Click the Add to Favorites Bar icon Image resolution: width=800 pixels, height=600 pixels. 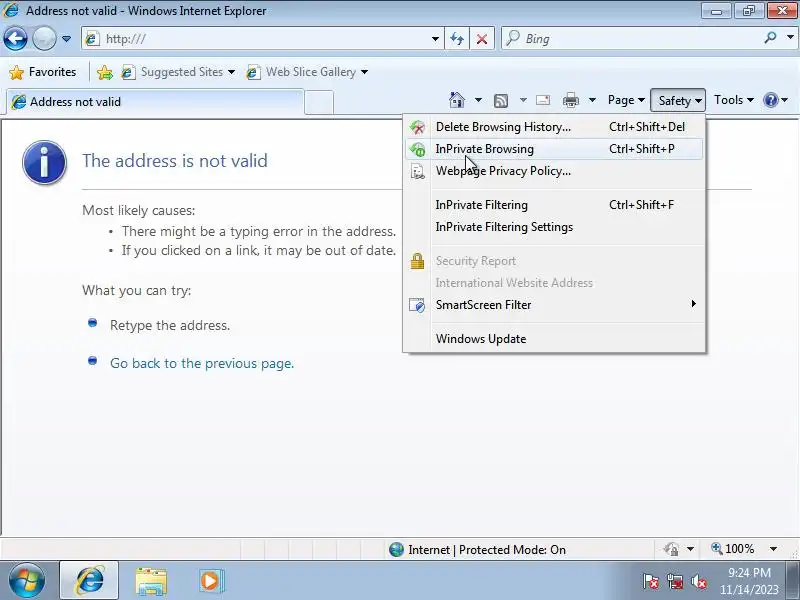click(105, 72)
